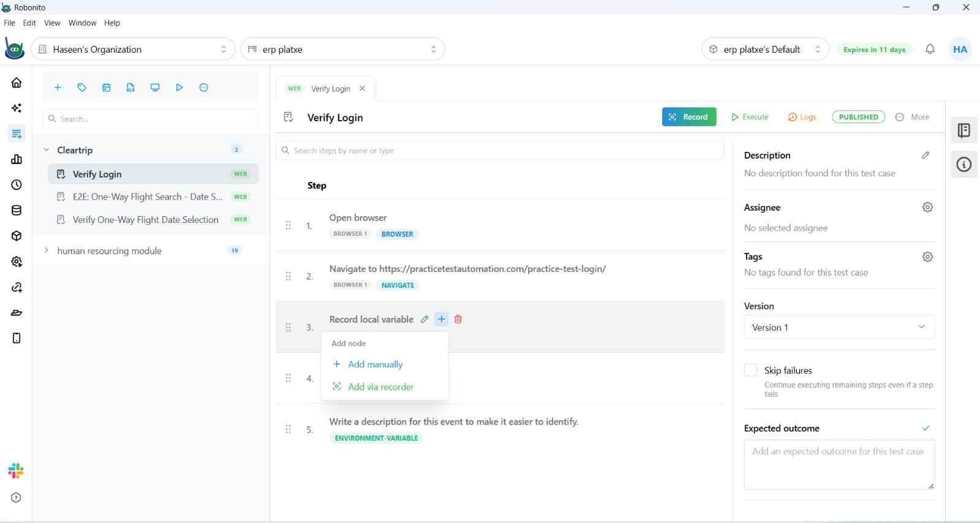Open the cube package icon in sidebar
Image resolution: width=980 pixels, height=523 pixels.
(x=17, y=236)
